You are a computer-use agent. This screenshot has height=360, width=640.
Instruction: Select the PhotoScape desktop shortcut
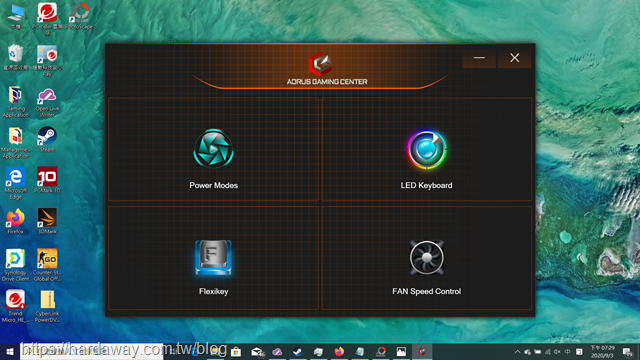click(x=79, y=17)
